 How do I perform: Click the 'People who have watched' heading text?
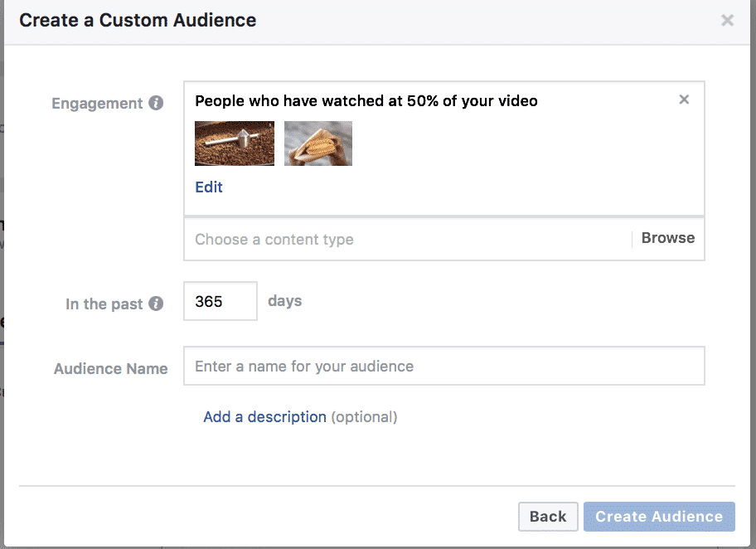[x=366, y=101]
